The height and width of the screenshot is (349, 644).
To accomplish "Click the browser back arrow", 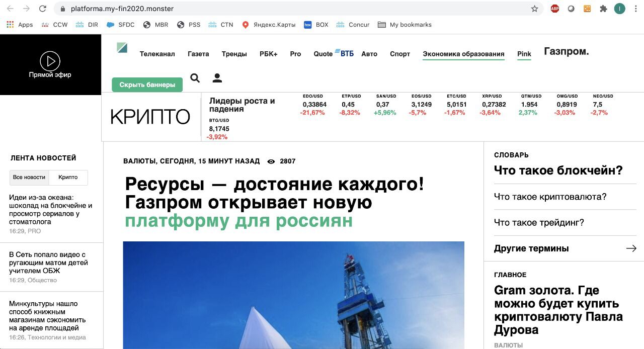I will coord(10,9).
